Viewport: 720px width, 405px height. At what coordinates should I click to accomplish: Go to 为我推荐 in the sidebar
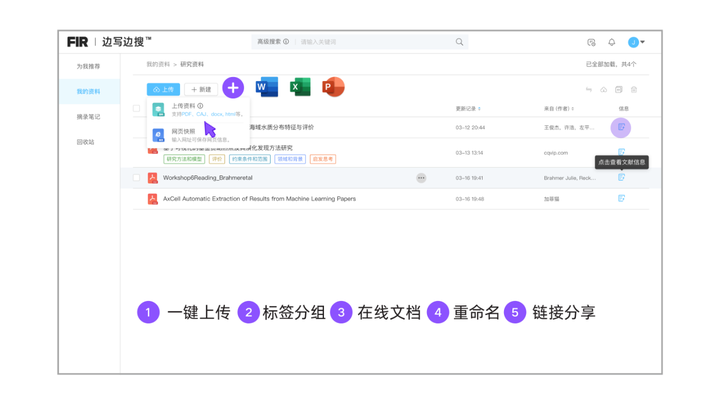pos(88,66)
